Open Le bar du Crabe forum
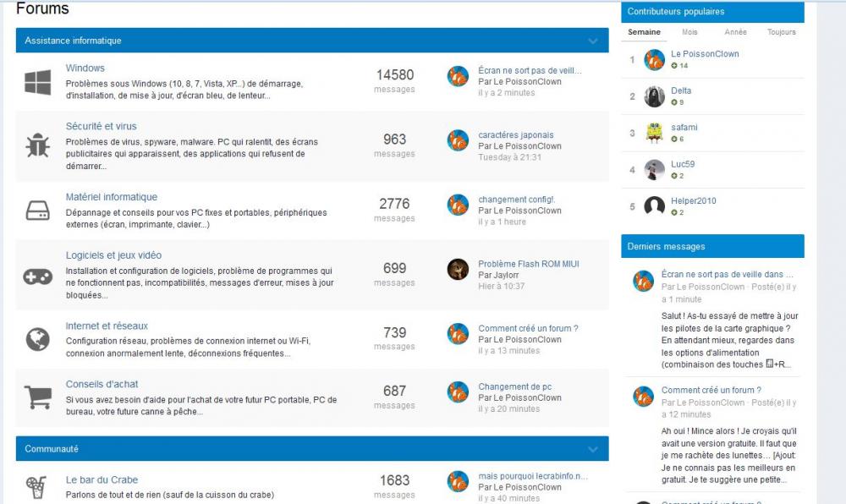Screen dimensions: 846x504 click(x=102, y=479)
